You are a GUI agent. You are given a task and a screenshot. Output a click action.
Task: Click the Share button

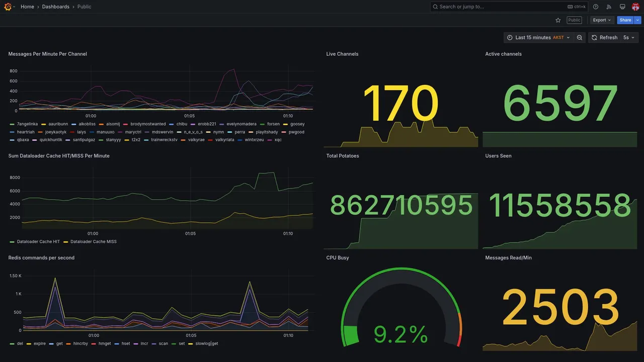625,20
